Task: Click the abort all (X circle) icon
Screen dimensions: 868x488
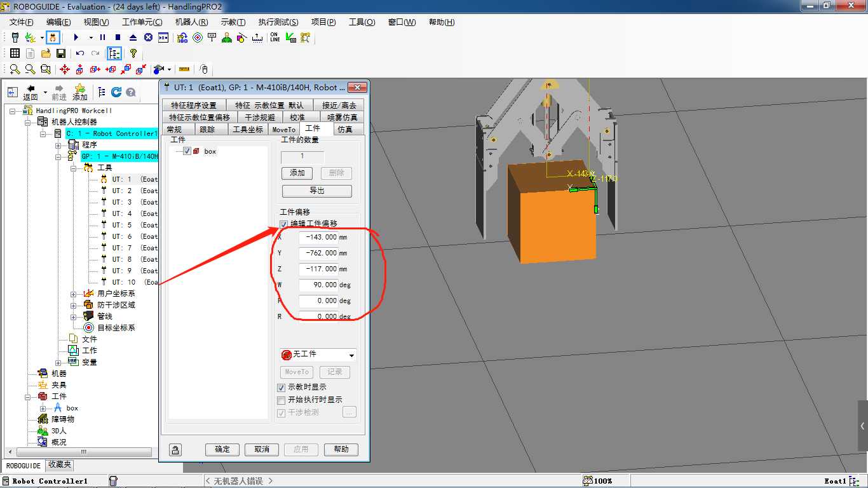Action: (x=148, y=37)
